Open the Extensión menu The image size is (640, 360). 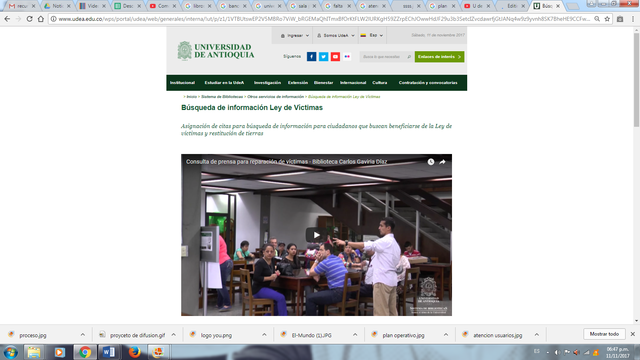(298, 83)
